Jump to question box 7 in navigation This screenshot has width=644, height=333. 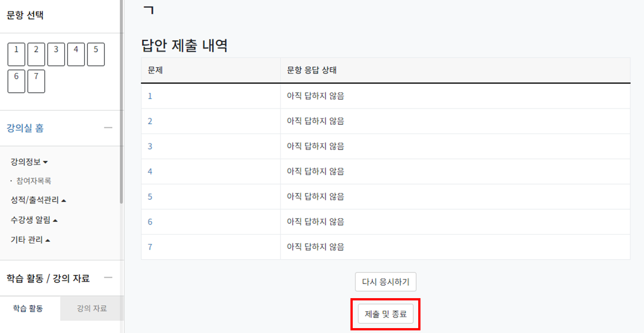(x=36, y=81)
